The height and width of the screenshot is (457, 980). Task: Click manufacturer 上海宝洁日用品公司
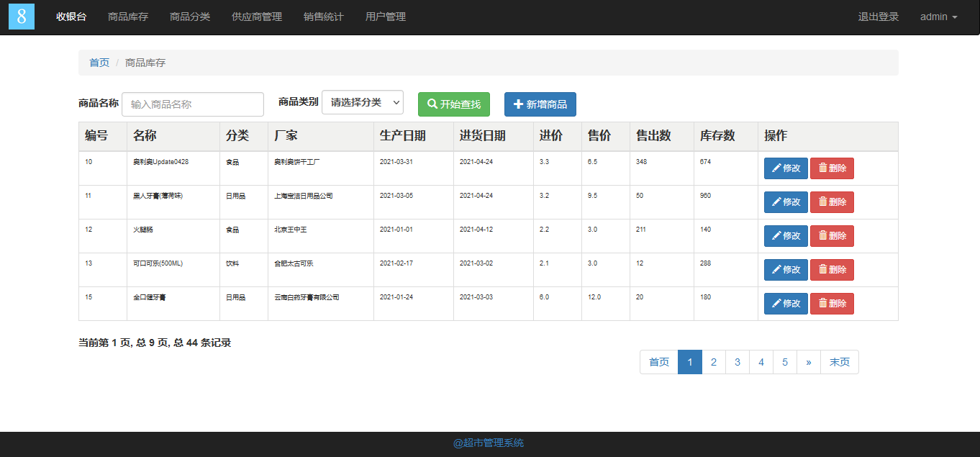point(304,196)
